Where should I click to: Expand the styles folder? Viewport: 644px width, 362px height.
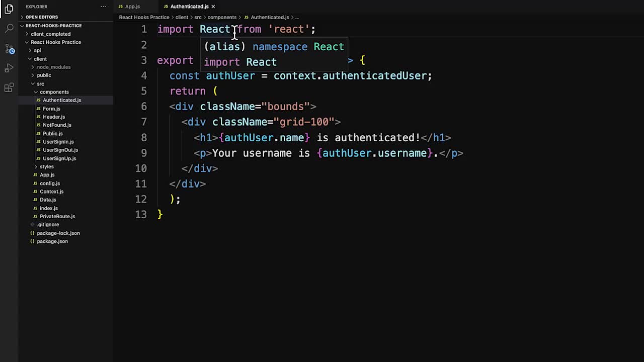46,166
